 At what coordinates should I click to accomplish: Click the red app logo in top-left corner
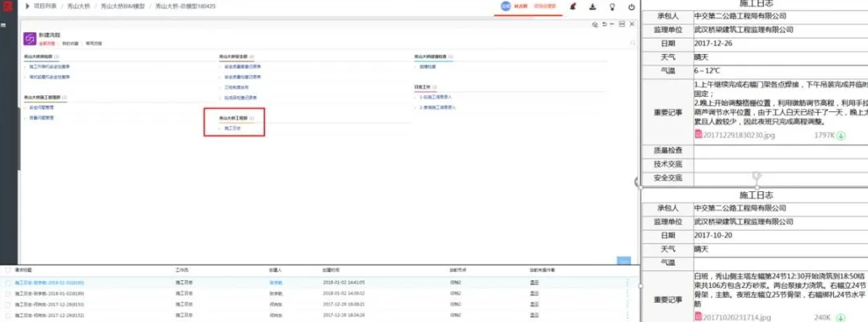(8, 6)
